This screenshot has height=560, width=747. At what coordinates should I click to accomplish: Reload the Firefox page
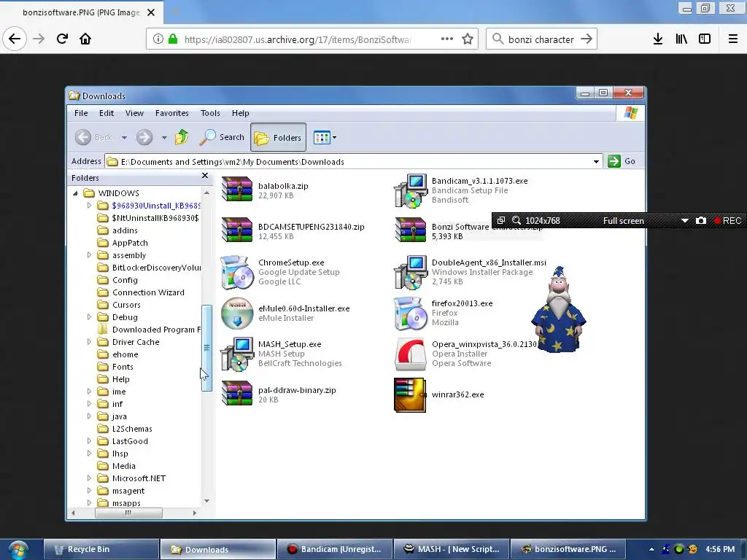click(62, 39)
